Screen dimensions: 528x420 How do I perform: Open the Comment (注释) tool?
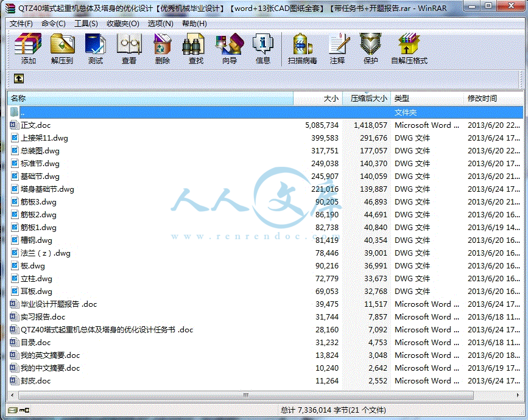[x=339, y=44]
